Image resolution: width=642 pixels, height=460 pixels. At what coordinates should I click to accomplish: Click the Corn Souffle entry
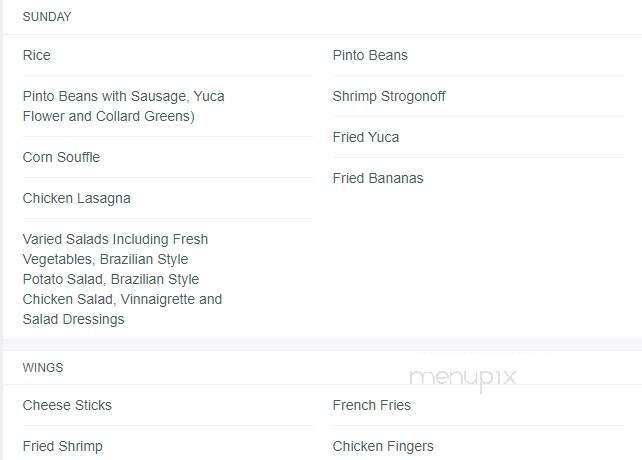point(61,157)
